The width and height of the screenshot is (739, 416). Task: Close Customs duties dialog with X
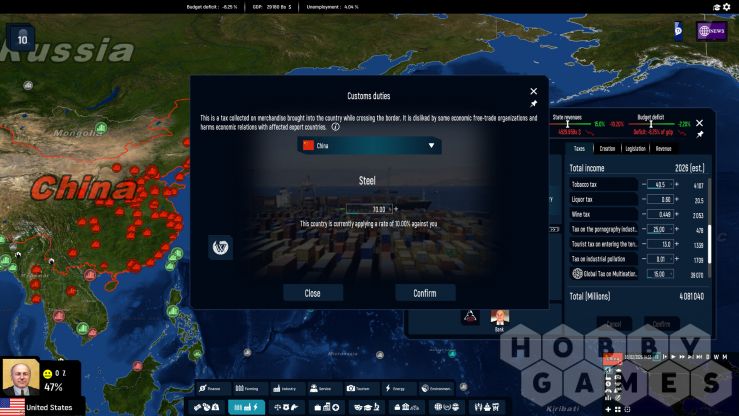pos(534,91)
